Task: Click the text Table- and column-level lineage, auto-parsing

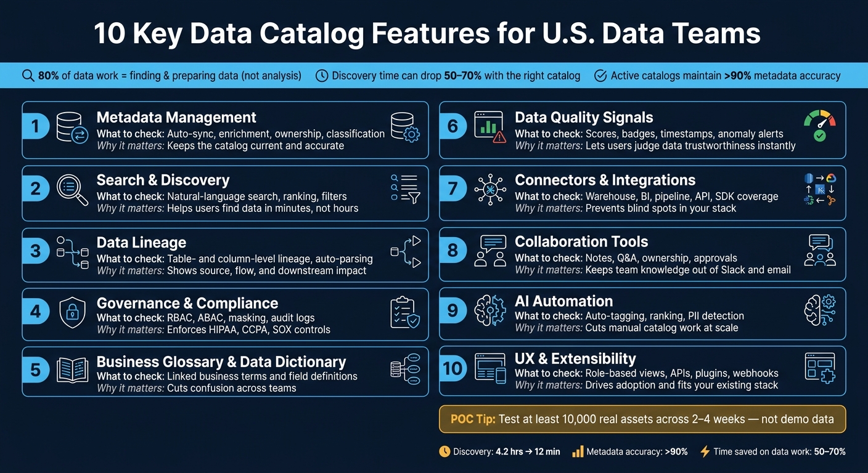Action: tap(270, 259)
